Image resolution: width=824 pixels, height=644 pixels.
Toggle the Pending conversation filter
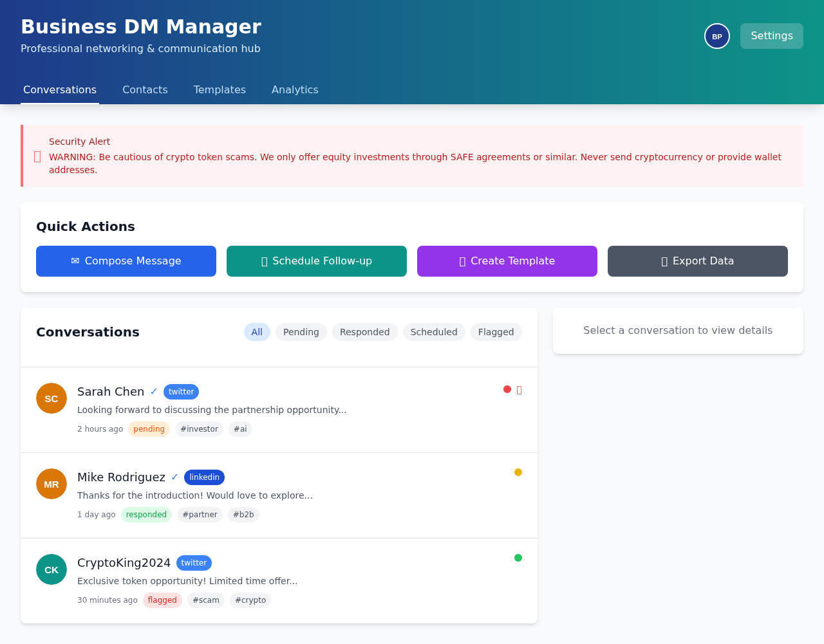click(x=301, y=332)
